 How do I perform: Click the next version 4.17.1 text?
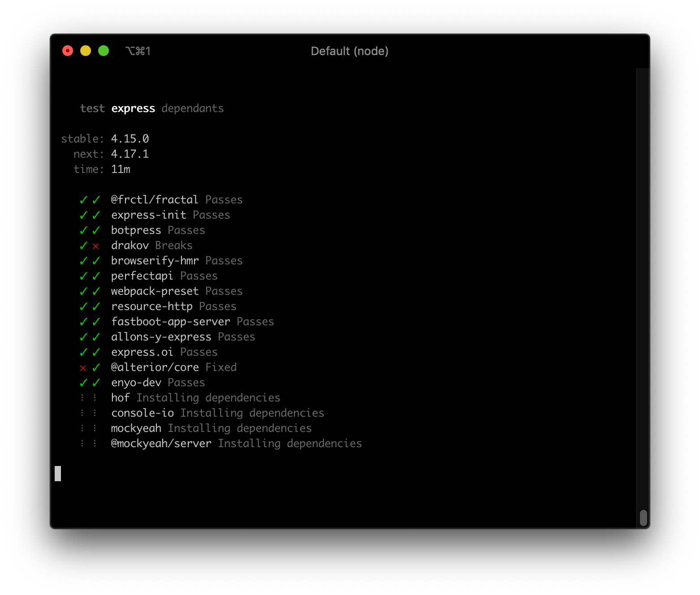coord(130,154)
